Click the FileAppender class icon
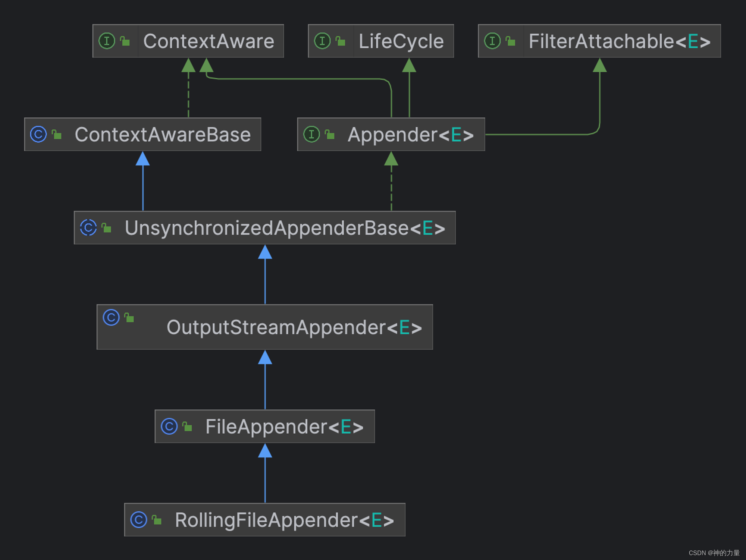 pos(169,426)
